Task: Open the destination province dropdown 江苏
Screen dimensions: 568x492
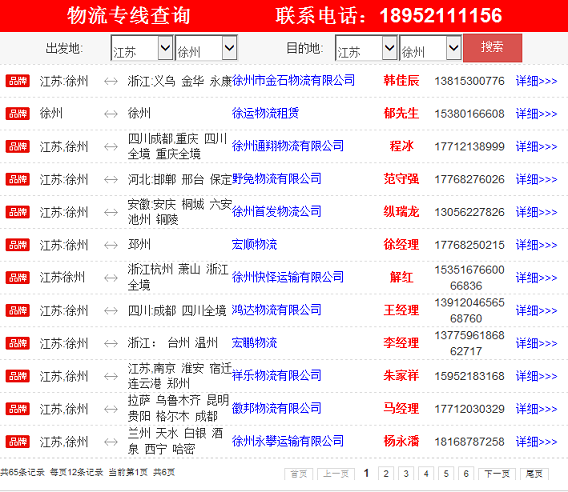Action: (366, 48)
